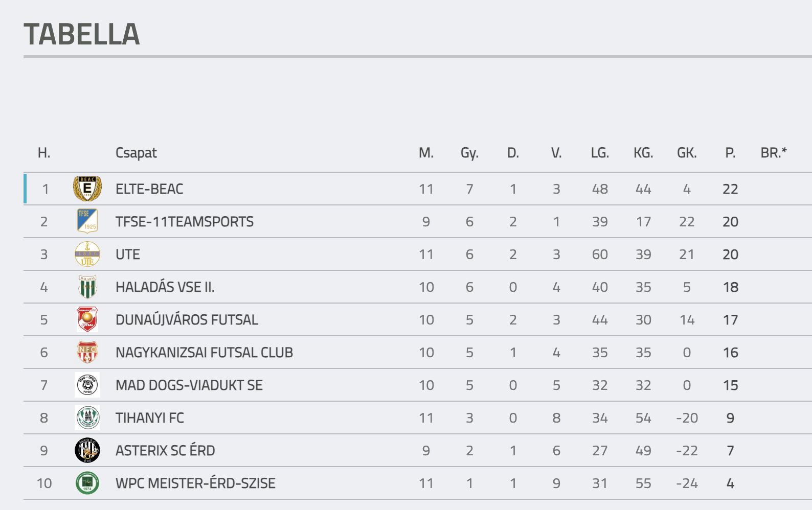Select the DUNAÚJVÁROS FUTSAL team name
Image resolution: width=812 pixels, height=510 pixels.
pyautogui.click(x=187, y=320)
